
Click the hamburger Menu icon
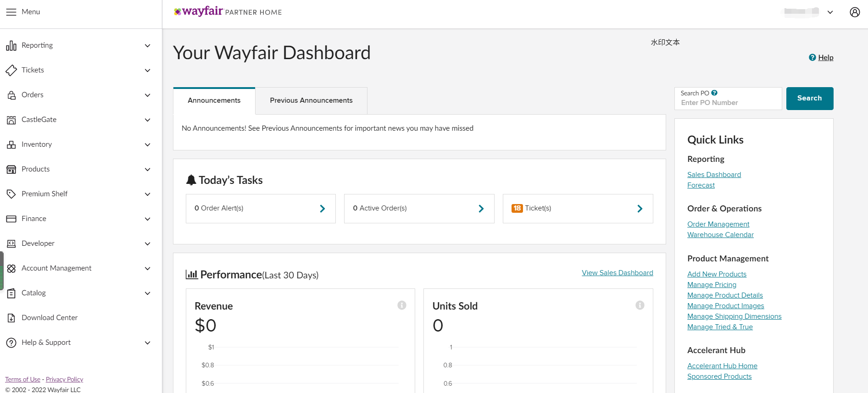tap(11, 12)
